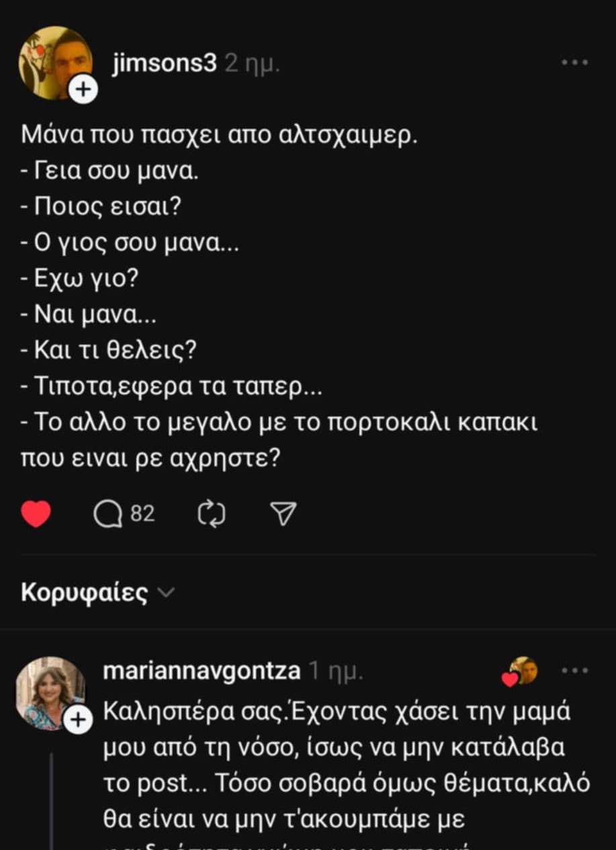
Task: Visit the mariannavgontza username profile
Action: 202,671
